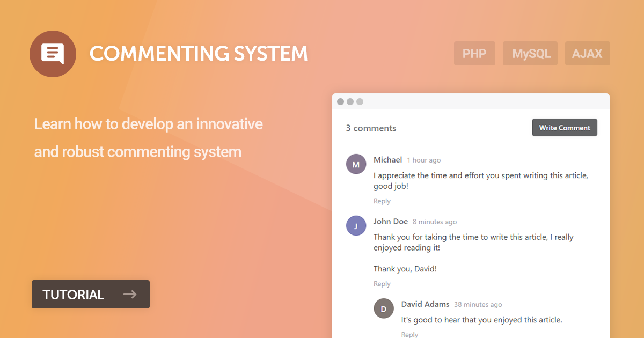The height and width of the screenshot is (338, 644).
Task: Reply to John Doe's comment
Action: tap(382, 284)
